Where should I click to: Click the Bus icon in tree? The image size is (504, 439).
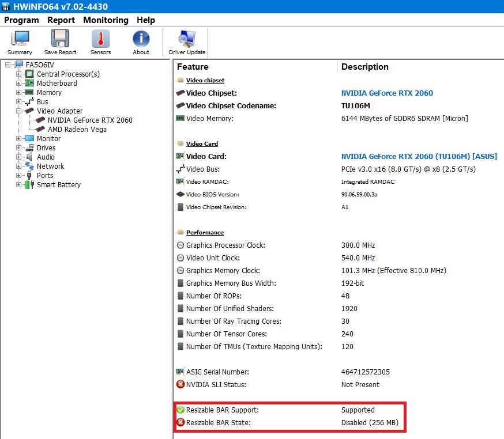point(29,102)
